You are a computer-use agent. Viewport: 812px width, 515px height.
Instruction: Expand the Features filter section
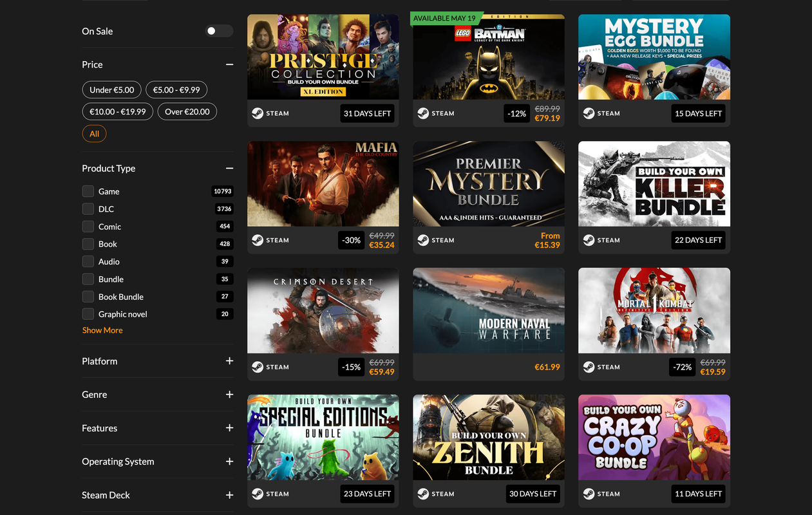click(229, 428)
